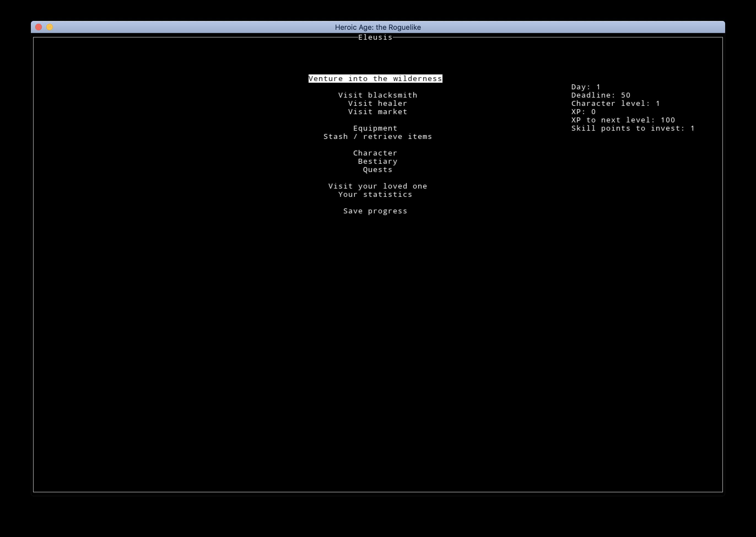The width and height of the screenshot is (756, 537).
Task: Click the 'Deadline: 50' status line
Action: tap(601, 95)
